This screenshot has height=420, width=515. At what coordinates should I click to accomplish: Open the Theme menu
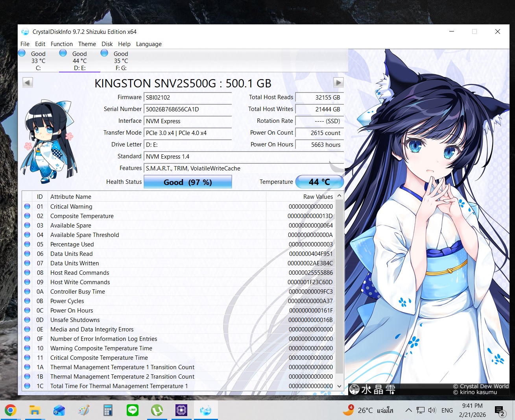click(87, 44)
